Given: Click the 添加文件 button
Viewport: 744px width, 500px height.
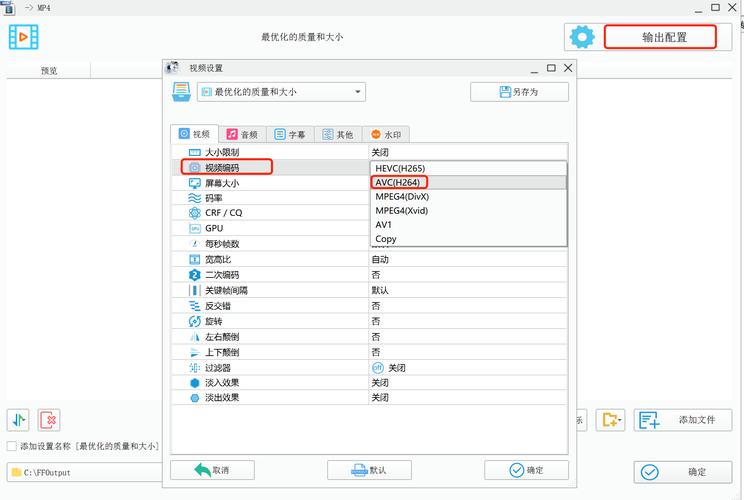Looking at the screenshot, I should pos(683,420).
